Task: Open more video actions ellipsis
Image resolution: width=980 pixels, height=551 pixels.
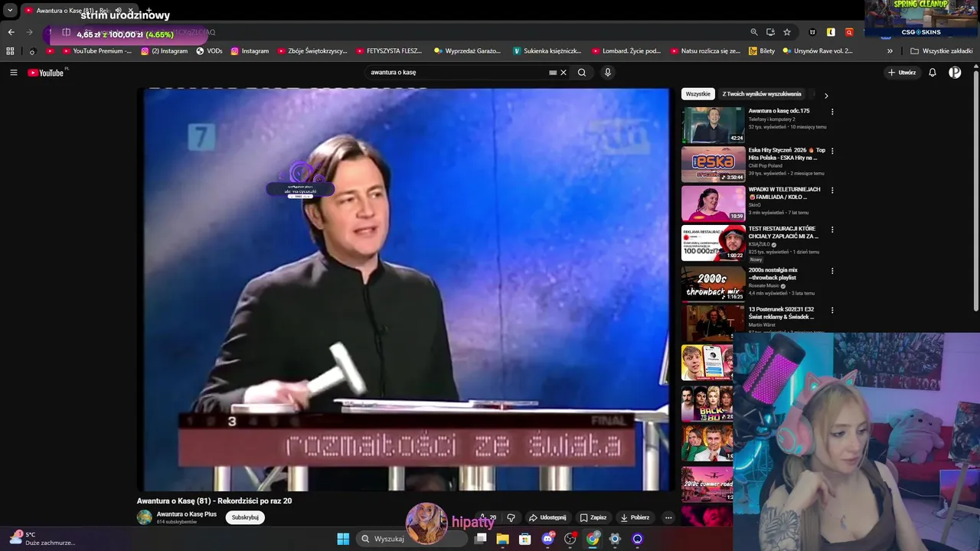Action: tap(668, 517)
